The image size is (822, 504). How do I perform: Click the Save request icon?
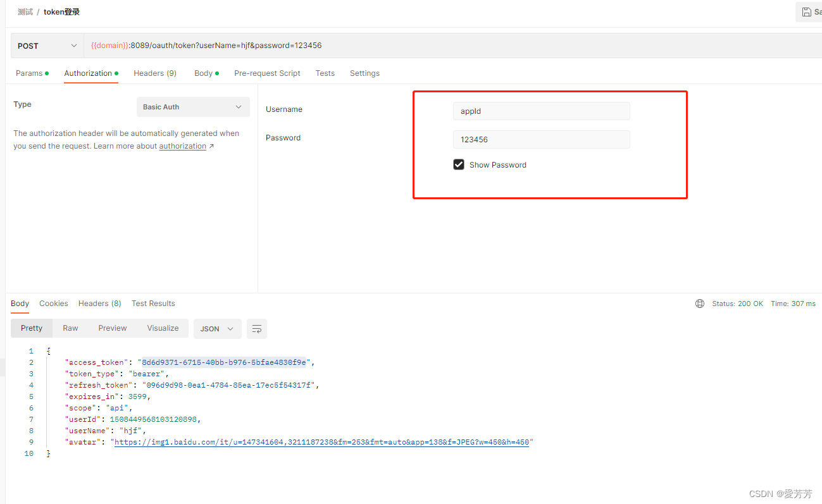pyautogui.click(x=808, y=11)
